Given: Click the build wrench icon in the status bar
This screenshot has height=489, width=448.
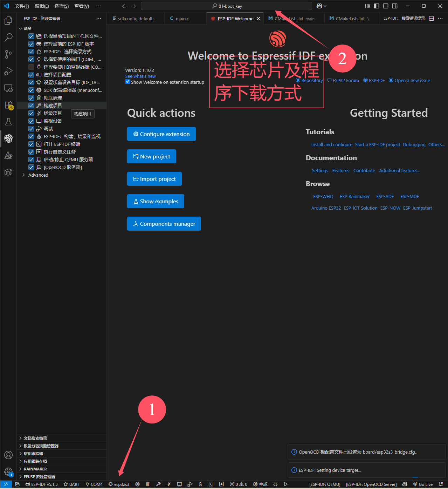Looking at the screenshot, I should 158,484.
